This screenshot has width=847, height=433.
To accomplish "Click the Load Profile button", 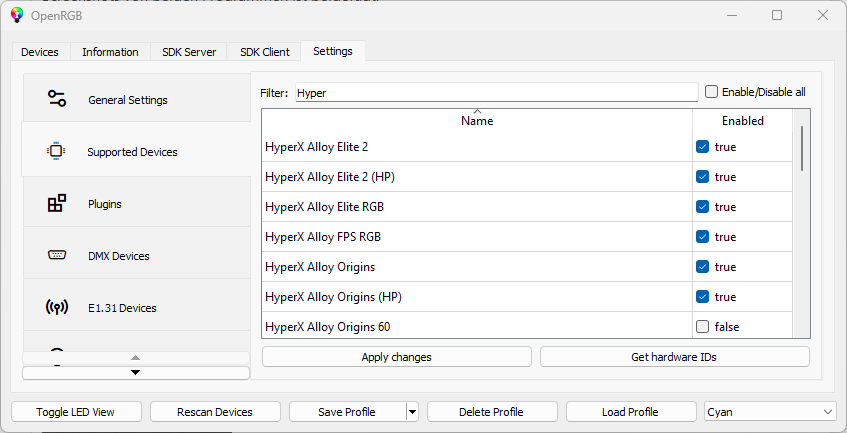I will pyautogui.click(x=630, y=412).
